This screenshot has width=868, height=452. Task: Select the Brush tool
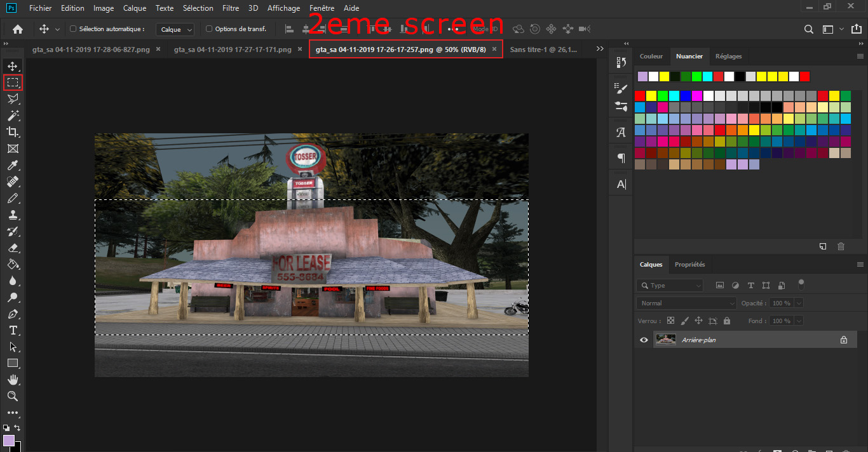click(13, 198)
